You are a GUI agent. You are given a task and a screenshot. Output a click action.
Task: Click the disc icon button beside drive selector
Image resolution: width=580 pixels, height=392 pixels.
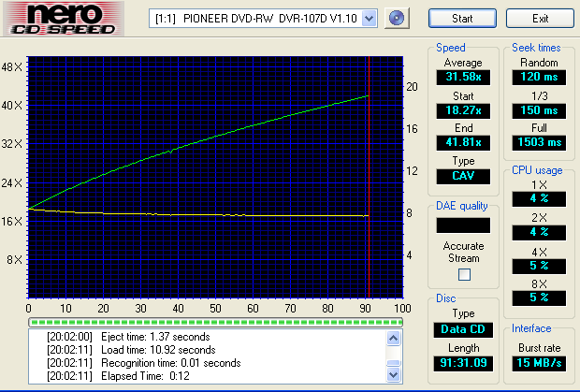pyautogui.click(x=399, y=18)
